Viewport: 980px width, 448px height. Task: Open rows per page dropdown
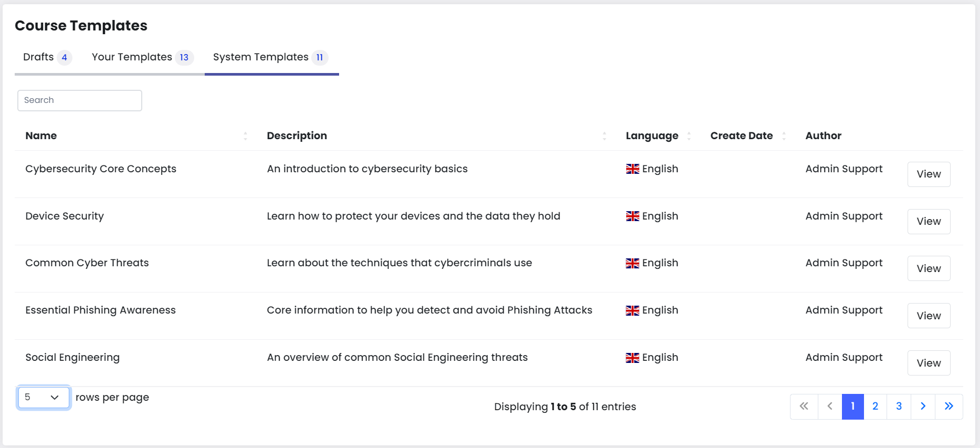click(x=44, y=398)
